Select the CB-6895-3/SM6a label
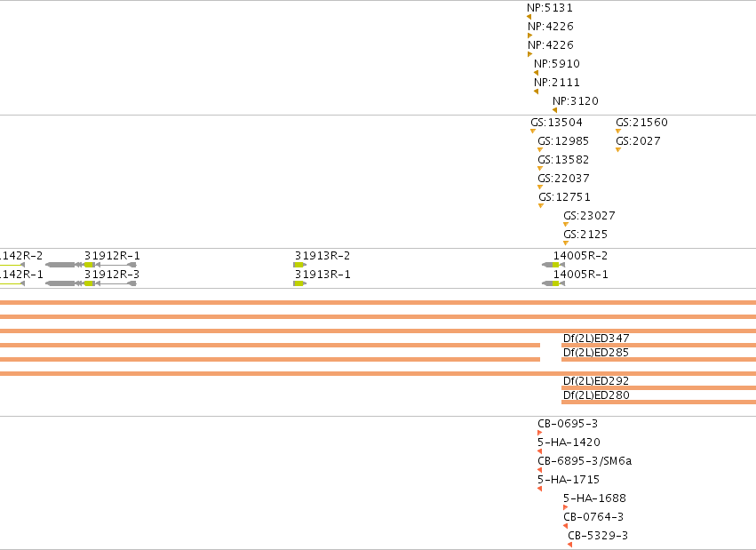 pyautogui.click(x=585, y=461)
